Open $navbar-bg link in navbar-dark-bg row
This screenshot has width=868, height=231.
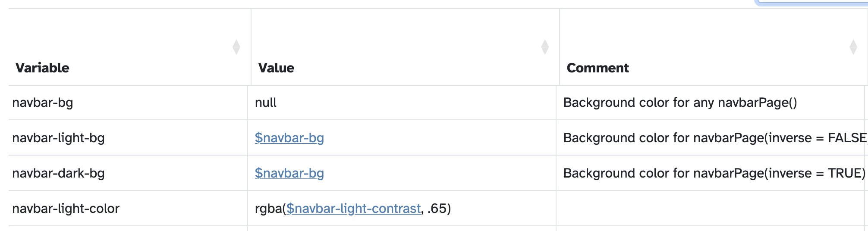(x=289, y=173)
